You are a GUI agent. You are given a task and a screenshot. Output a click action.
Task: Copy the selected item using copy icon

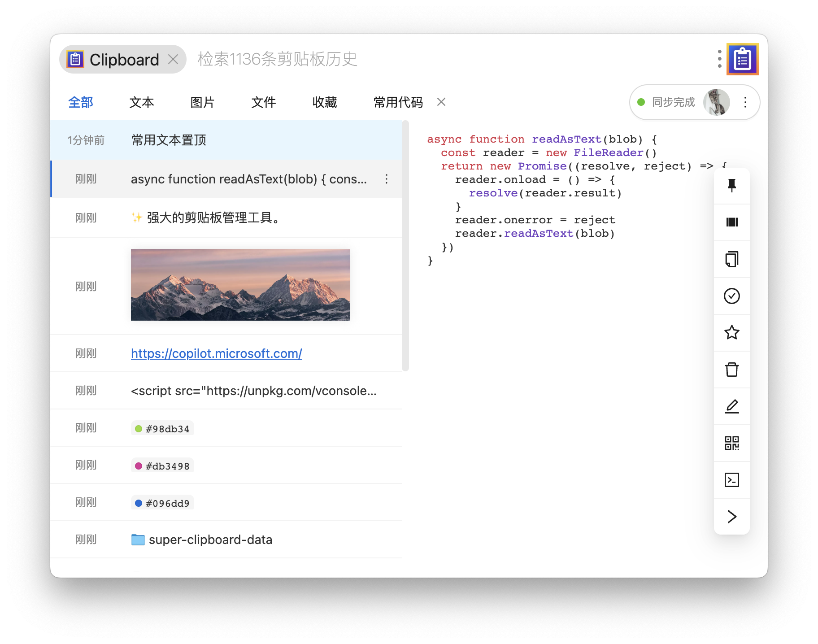click(731, 259)
